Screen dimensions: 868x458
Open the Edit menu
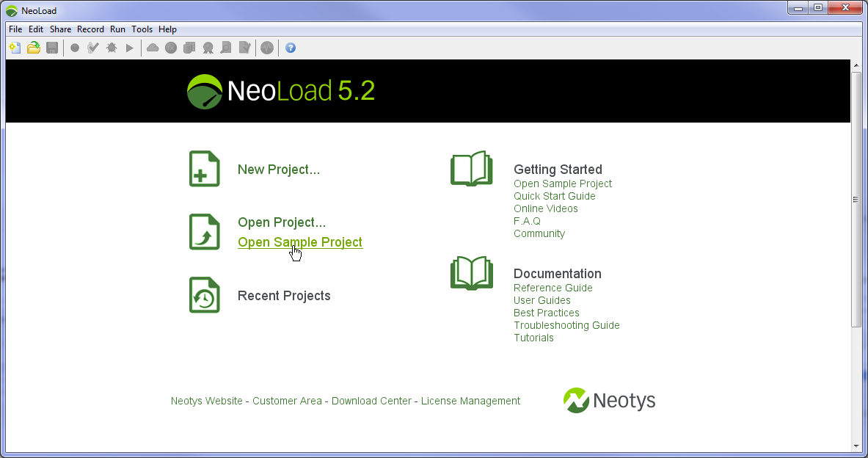(36, 29)
